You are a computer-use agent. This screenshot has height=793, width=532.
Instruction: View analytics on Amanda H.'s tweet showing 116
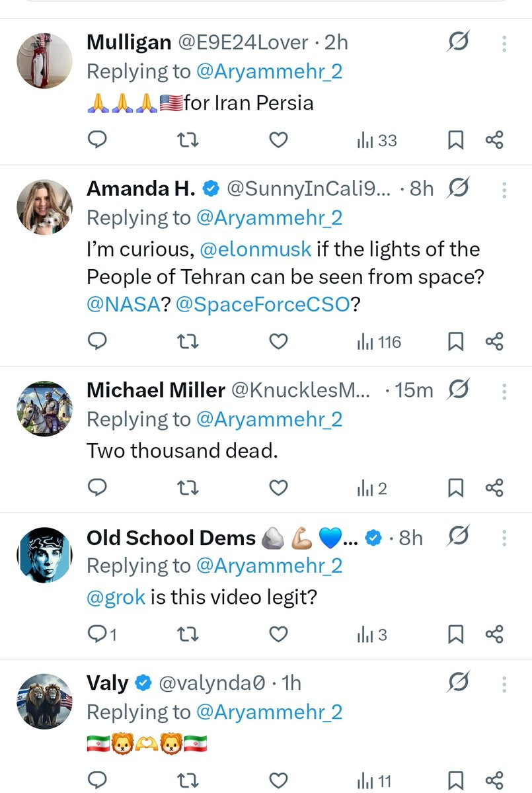379,342
